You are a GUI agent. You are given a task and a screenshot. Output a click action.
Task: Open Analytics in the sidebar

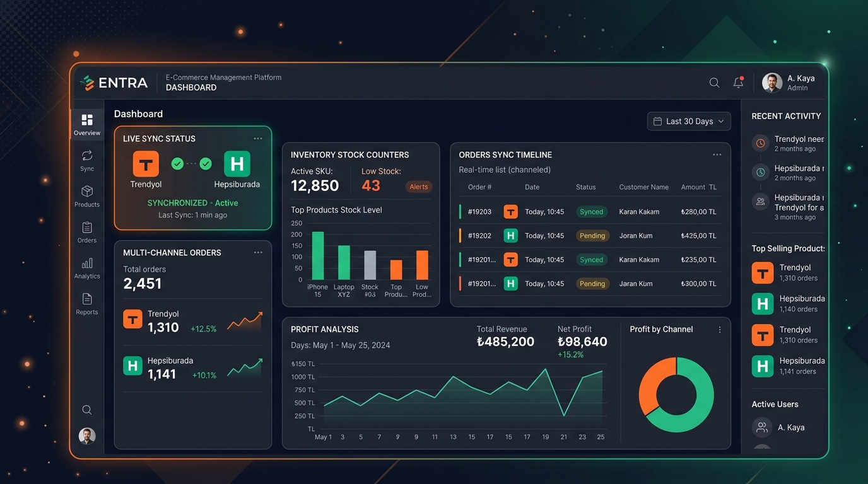tap(87, 268)
